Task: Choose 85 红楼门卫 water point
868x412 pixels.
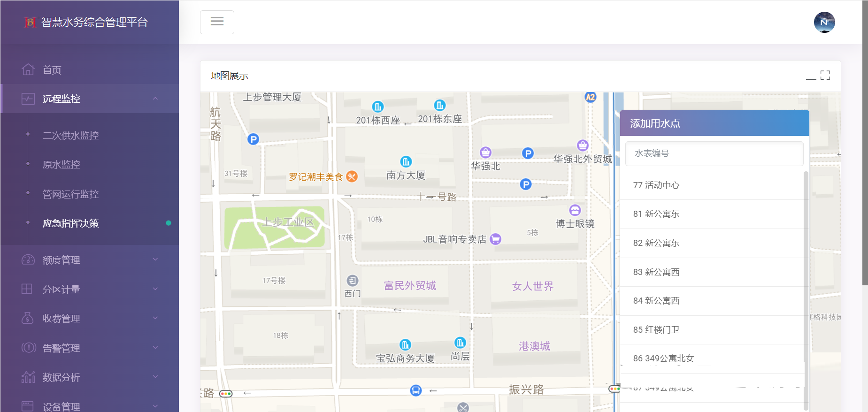Action: tap(656, 330)
